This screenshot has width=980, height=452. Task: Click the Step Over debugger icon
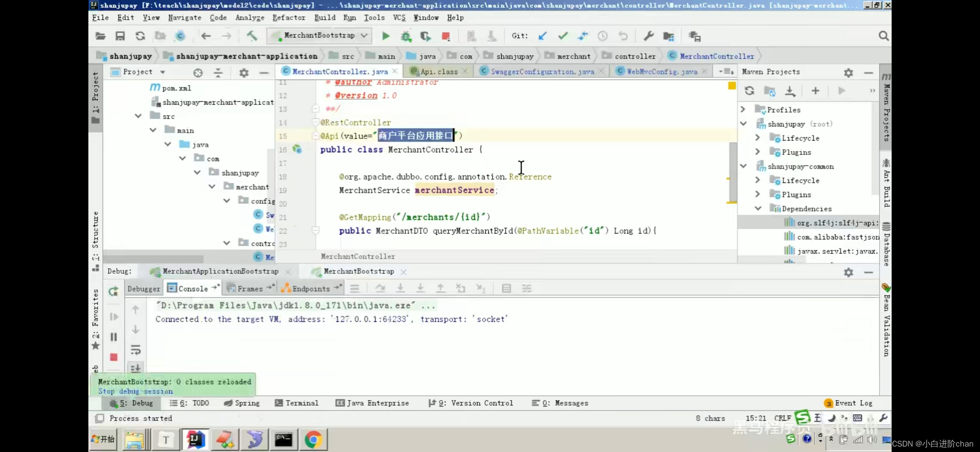pos(380,288)
